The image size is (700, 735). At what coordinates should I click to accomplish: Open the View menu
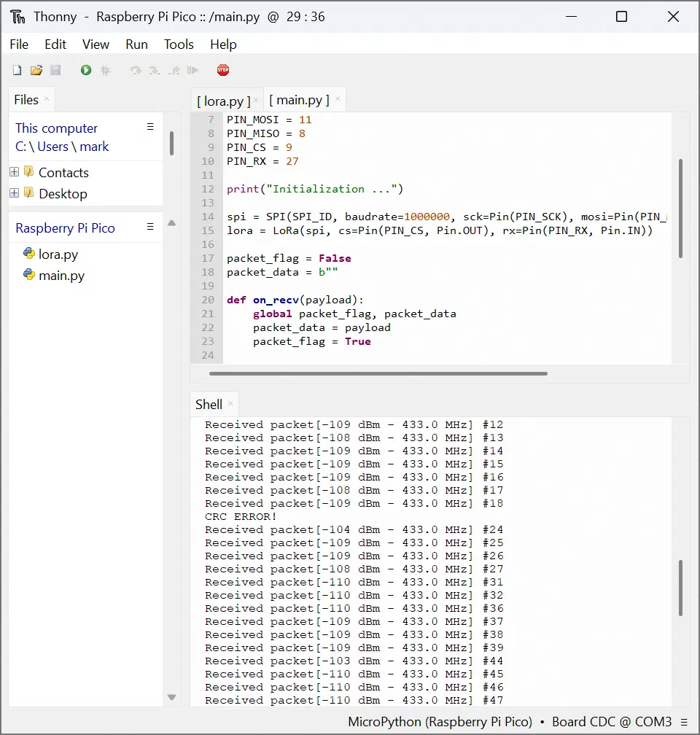96,44
